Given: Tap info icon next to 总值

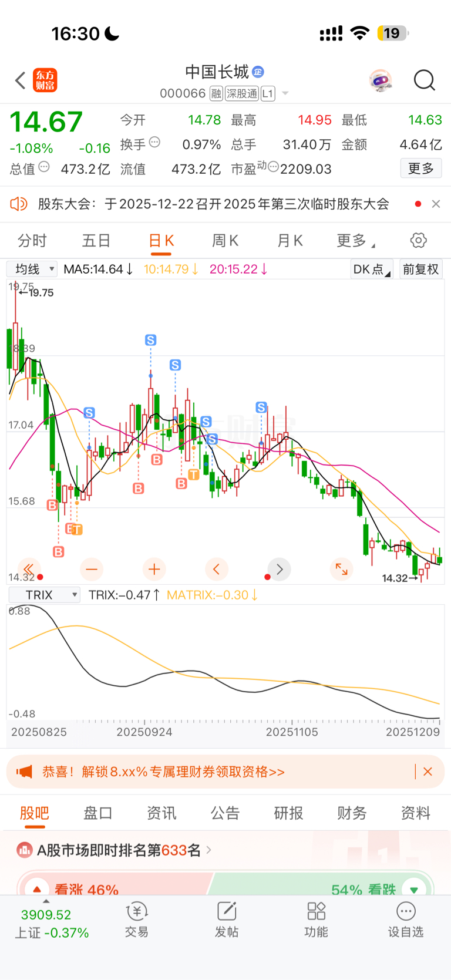Looking at the screenshot, I should point(44,167).
